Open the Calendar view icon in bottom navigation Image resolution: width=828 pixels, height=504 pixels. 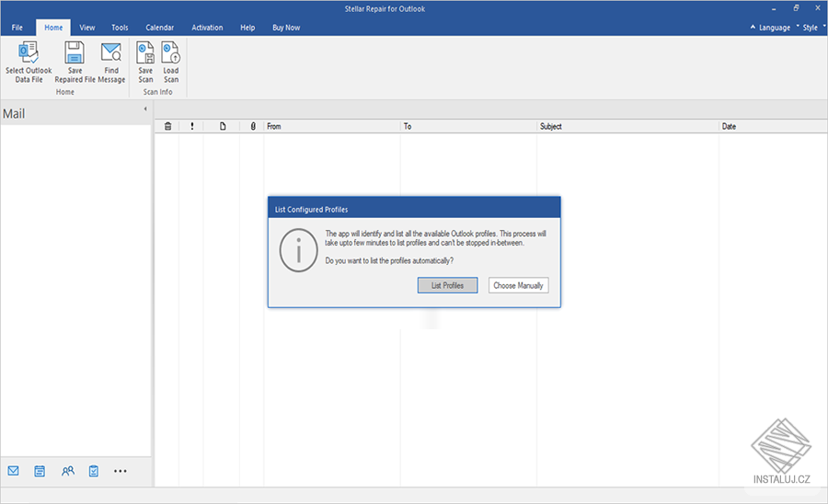[40, 471]
